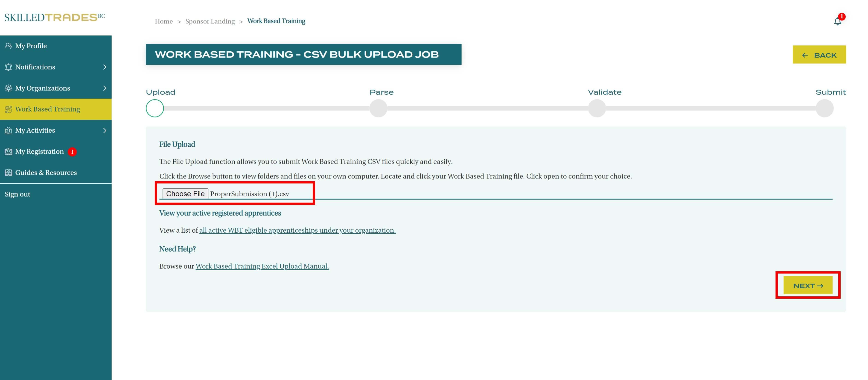Go to Home breadcrumb link
868x380 pixels.
(163, 21)
